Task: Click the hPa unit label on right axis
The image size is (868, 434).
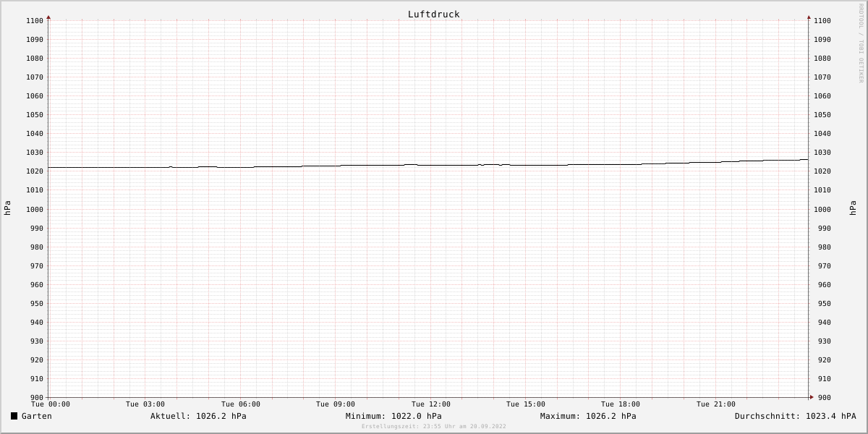Action: (854, 208)
